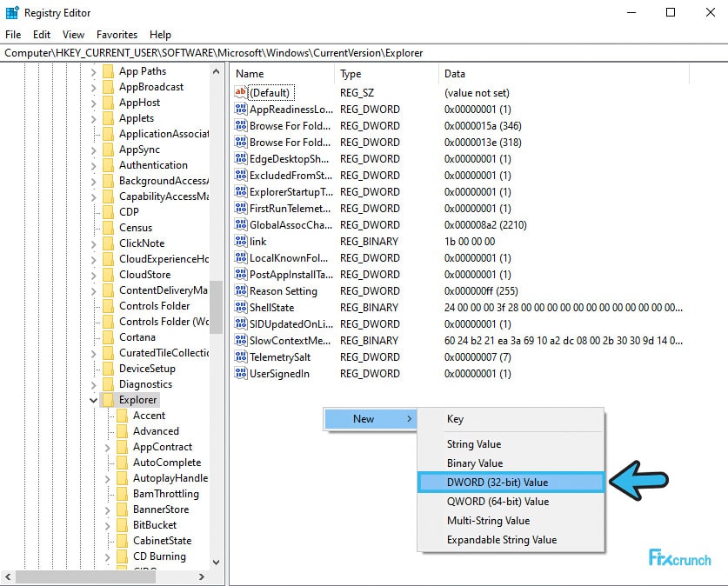
Task: Select the BamThrottling subkey
Action: tap(166, 494)
